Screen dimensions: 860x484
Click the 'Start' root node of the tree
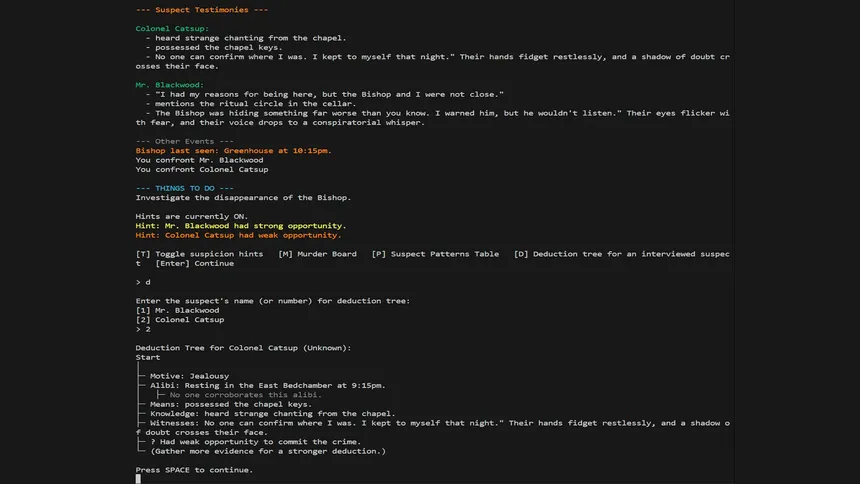coord(148,357)
